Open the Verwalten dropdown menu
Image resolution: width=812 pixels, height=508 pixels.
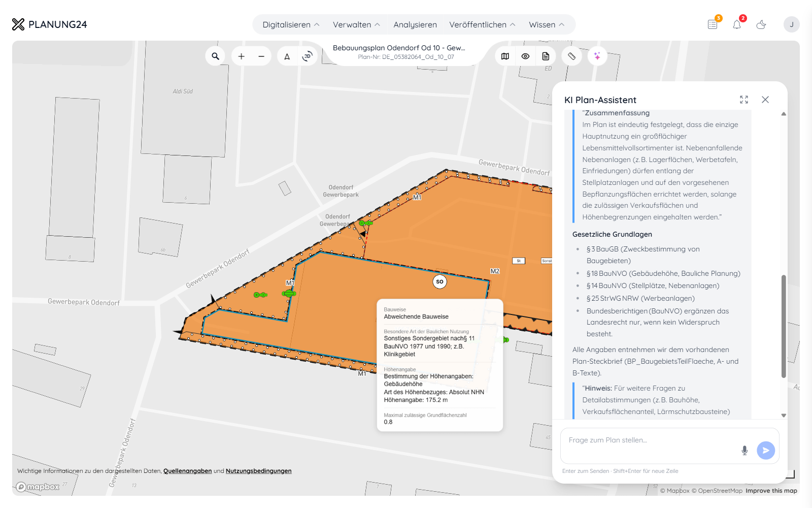(356, 24)
